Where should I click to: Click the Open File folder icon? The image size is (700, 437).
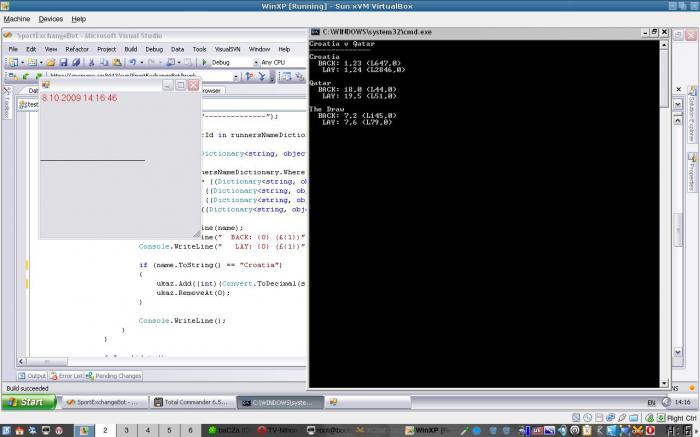[x=50, y=62]
